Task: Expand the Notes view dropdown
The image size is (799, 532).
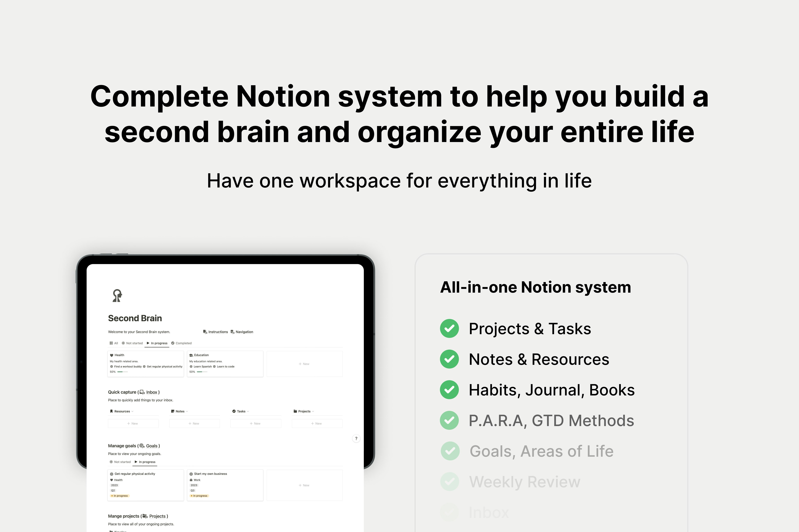Action: point(187,411)
